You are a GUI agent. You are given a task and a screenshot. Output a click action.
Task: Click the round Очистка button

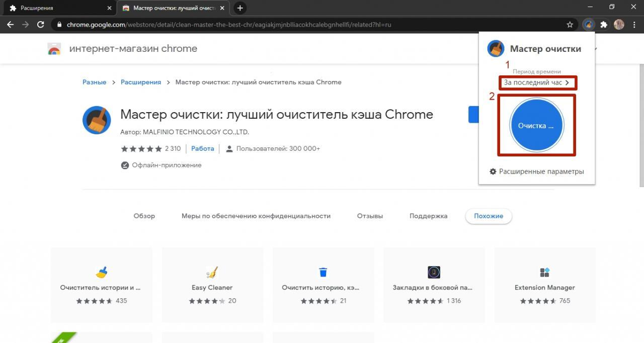(536, 126)
